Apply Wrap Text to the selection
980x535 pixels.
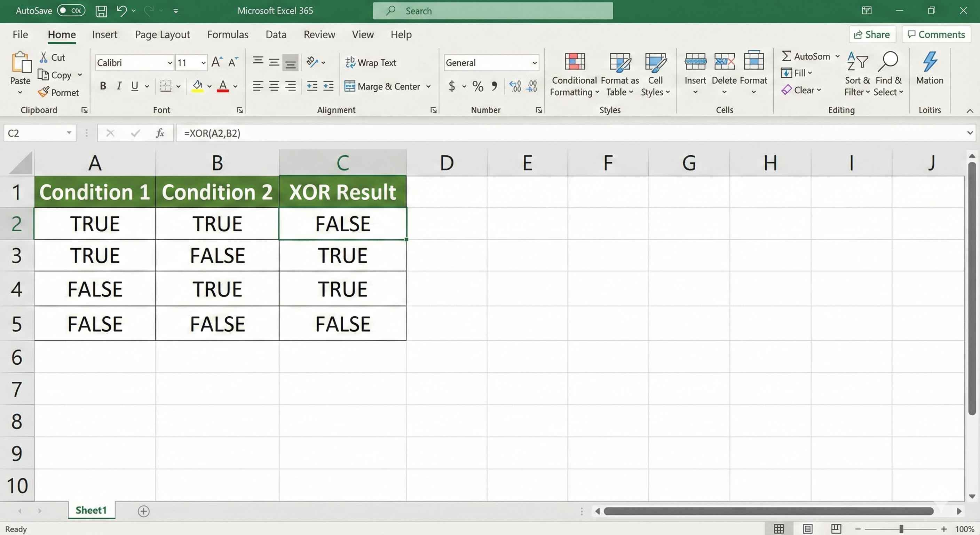click(x=371, y=62)
